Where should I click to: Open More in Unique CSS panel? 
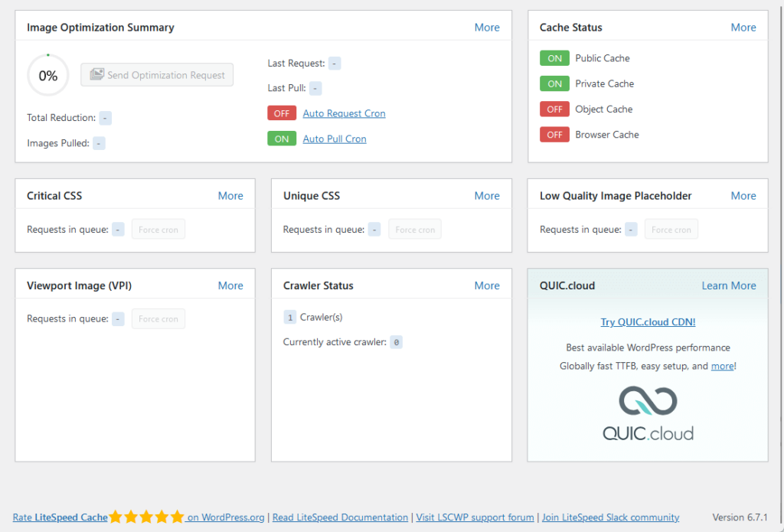click(x=487, y=196)
